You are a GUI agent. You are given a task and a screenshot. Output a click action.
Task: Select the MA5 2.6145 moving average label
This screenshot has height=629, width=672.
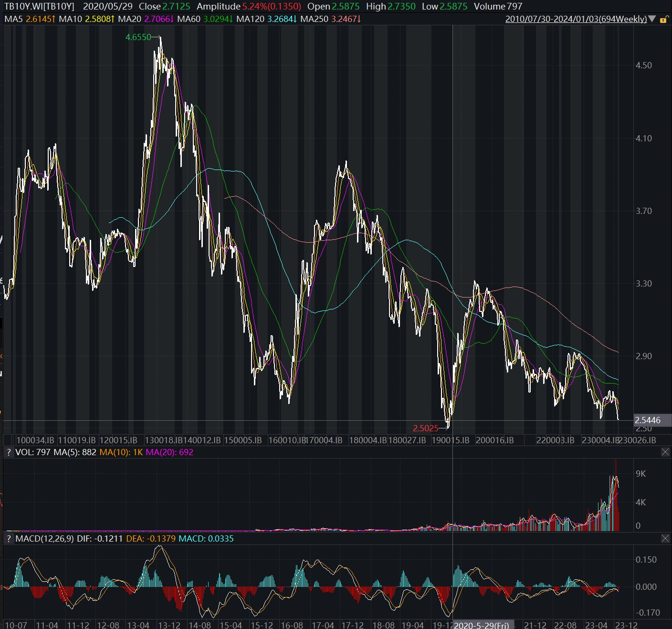point(30,19)
